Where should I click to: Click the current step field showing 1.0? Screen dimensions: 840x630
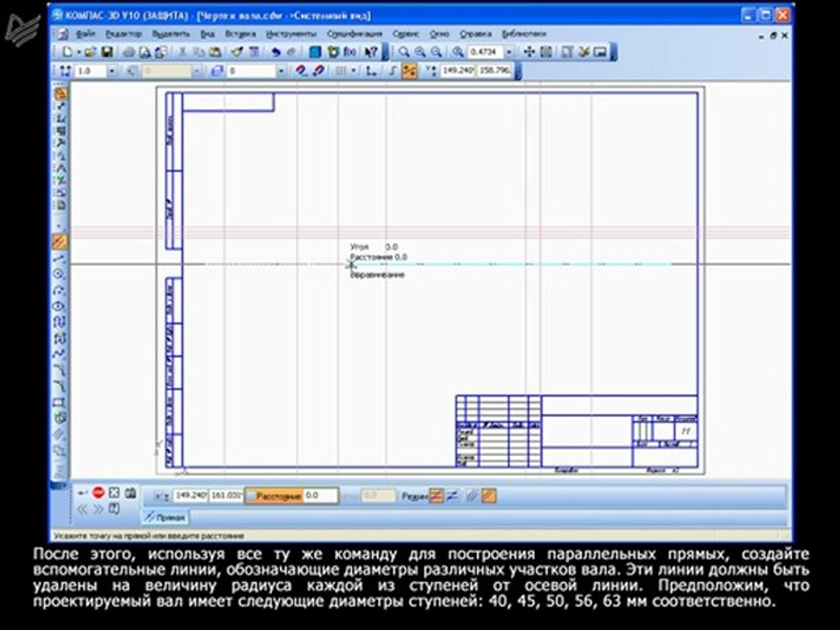(90, 71)
